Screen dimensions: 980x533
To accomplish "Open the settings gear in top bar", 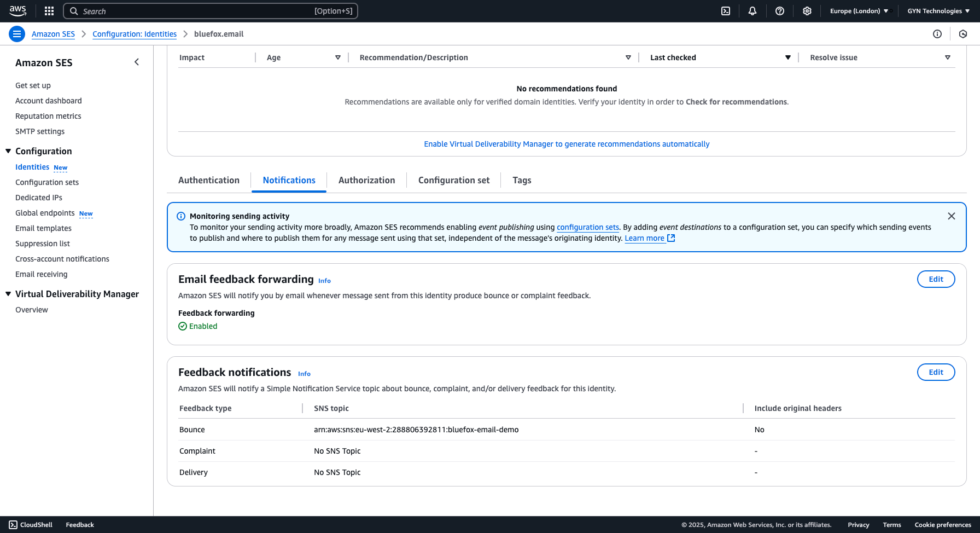I will click(x=807, y=11).
